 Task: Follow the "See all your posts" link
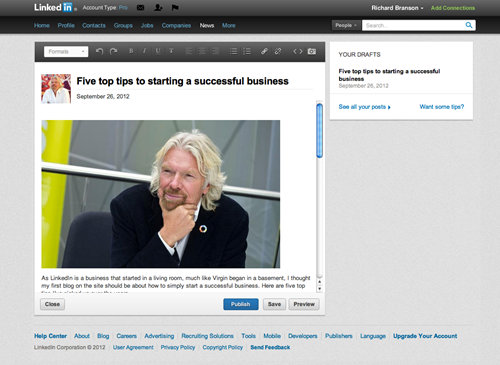364,107
